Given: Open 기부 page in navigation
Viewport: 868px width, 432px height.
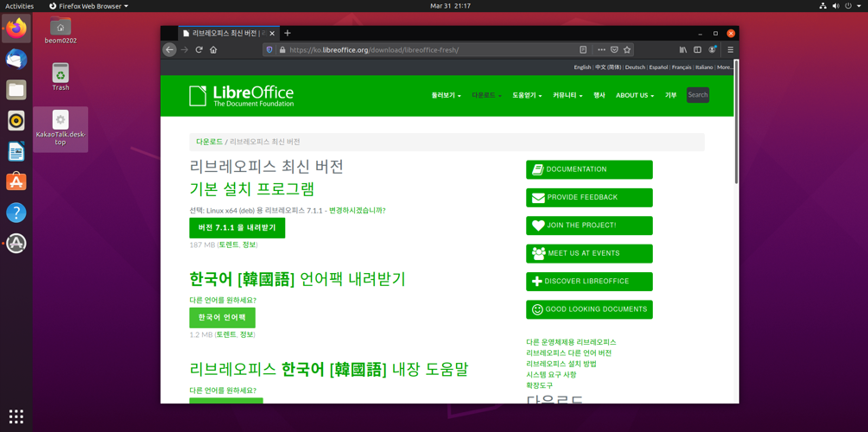Looking at the screenshot, I should 670,95.
